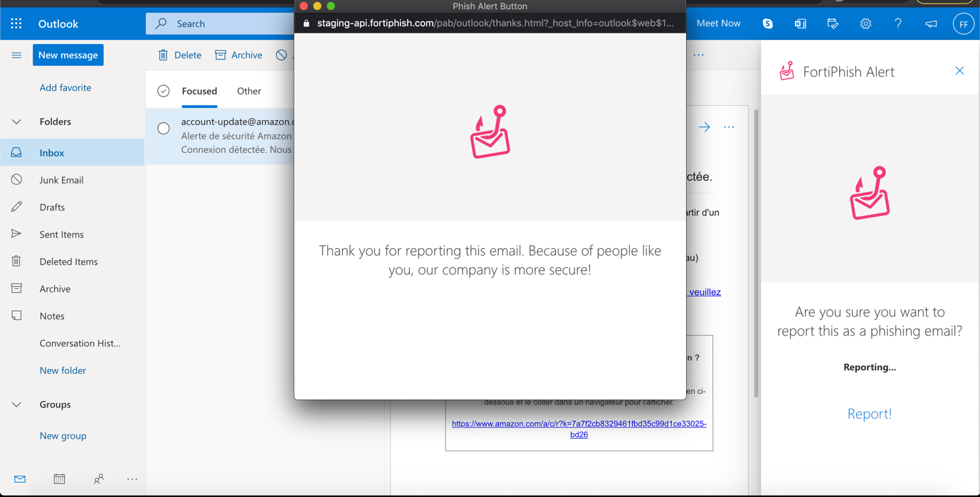
Task: Collapse the Groups section chevron
Action: (x=16, y=405)
